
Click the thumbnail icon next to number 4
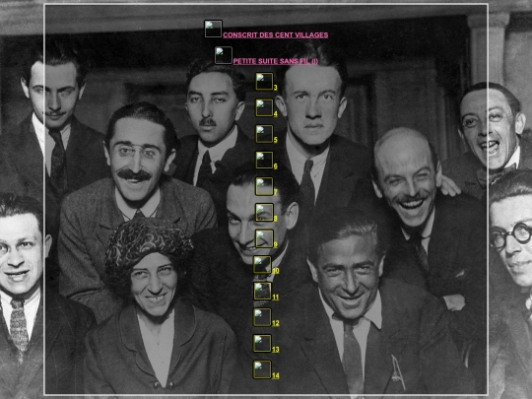pos(264,107)
